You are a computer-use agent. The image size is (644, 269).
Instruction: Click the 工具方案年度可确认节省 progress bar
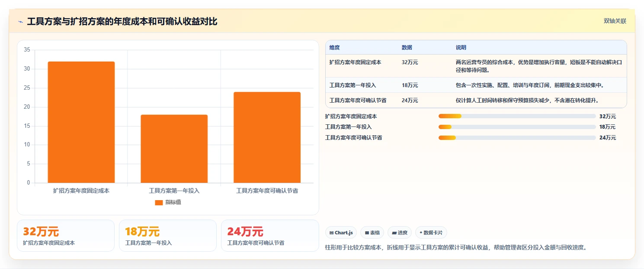click(x=517, y=138)
